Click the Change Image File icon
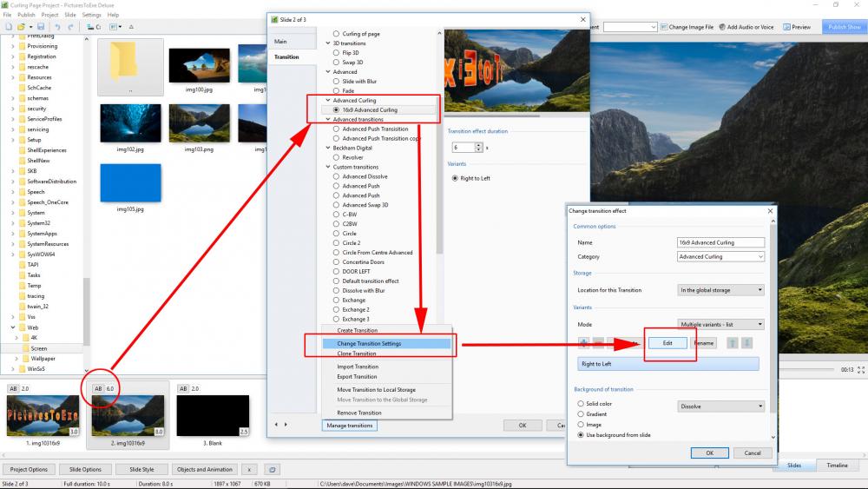The image size is (868, 489). pos(664,27)
